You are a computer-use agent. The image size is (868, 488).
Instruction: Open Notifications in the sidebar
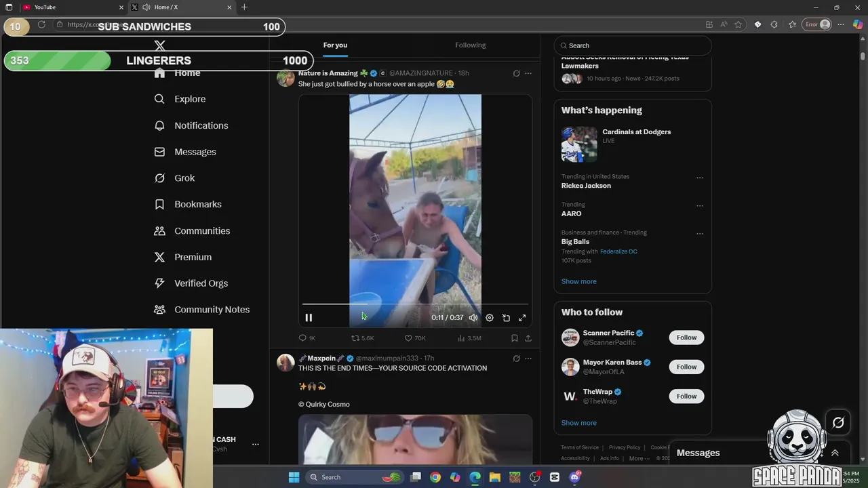point(191,125)
